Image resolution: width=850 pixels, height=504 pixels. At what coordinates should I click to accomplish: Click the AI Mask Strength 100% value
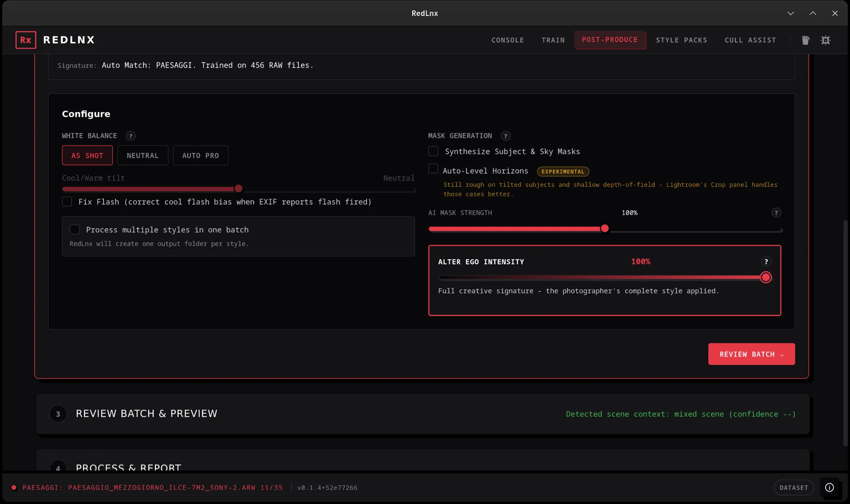pyautogui.click(x=630, y=213)
